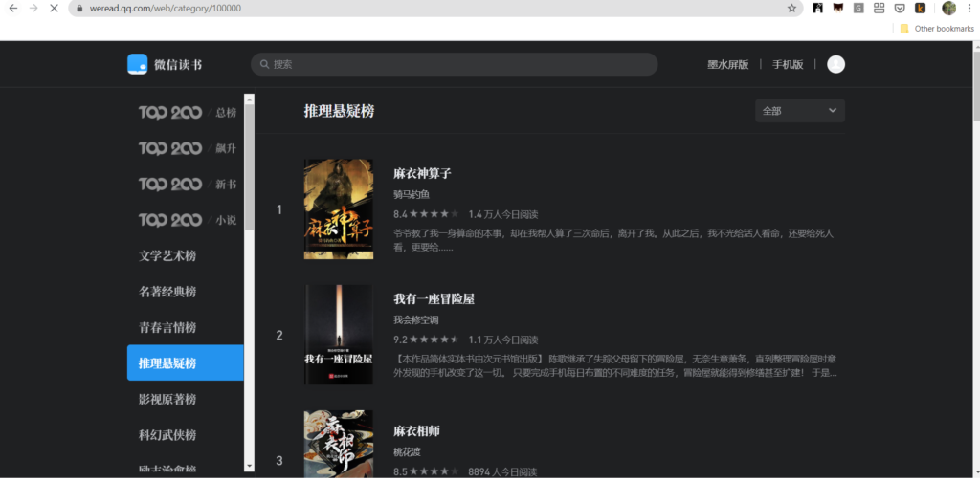Image resolution: width=980 pixels, height=482 pixels.
Task: Click the 麻衣相师 book cover
Action: [x=339, y=444]
